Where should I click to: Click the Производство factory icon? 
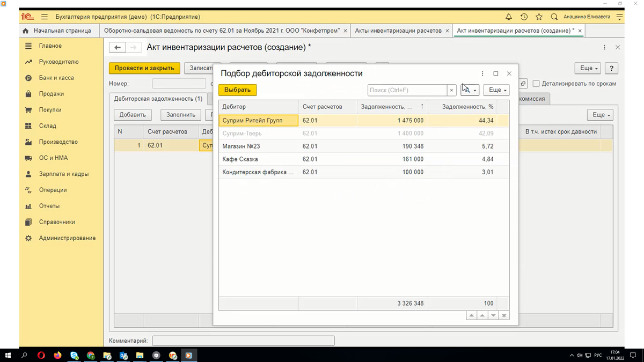pos(28,142)
